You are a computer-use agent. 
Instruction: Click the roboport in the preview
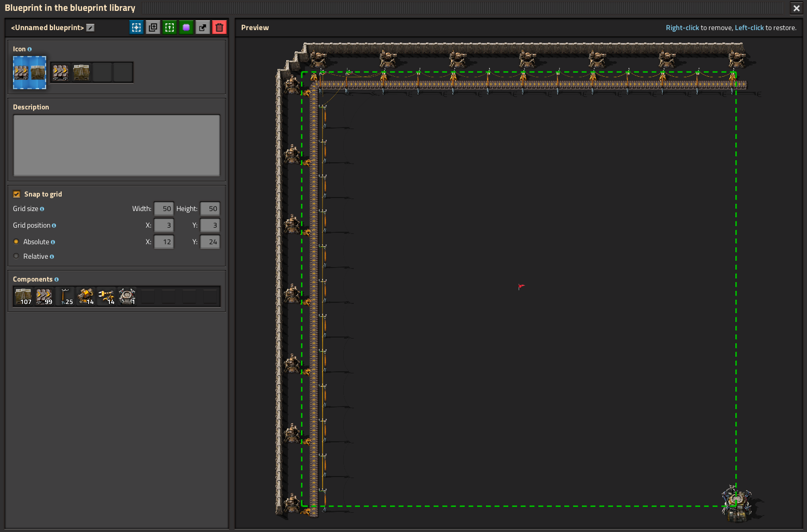(736, 503)
